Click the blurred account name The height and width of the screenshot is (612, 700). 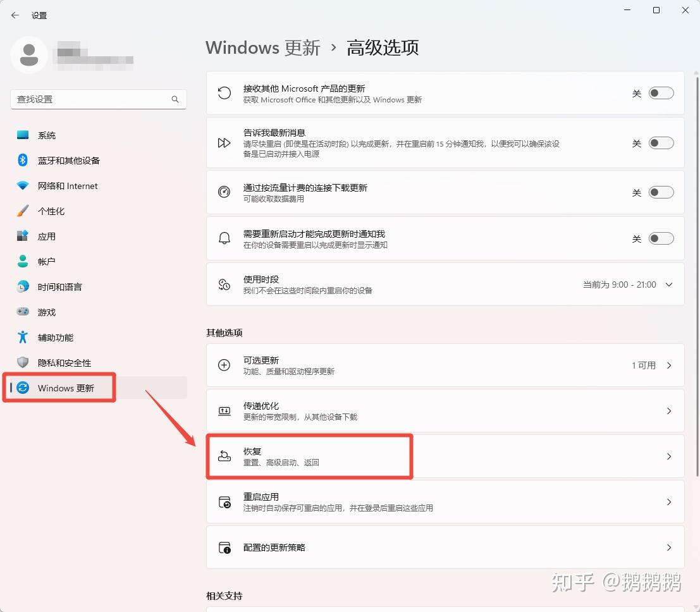point(94,56)
